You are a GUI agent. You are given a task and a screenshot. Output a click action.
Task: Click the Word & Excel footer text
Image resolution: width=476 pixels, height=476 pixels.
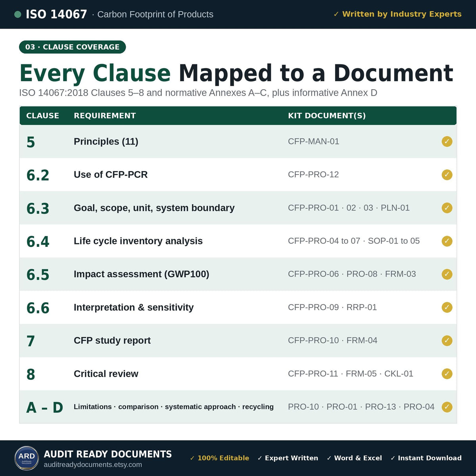pos(354,458)
